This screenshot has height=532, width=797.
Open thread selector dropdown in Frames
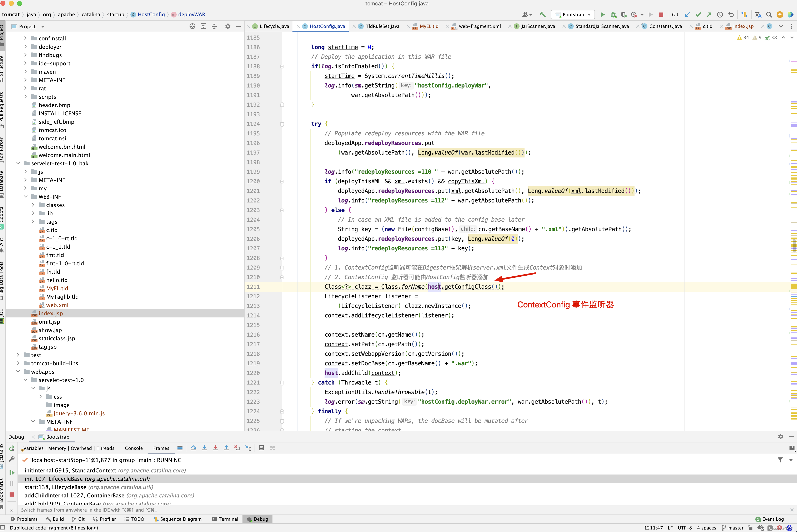(791, 460)
